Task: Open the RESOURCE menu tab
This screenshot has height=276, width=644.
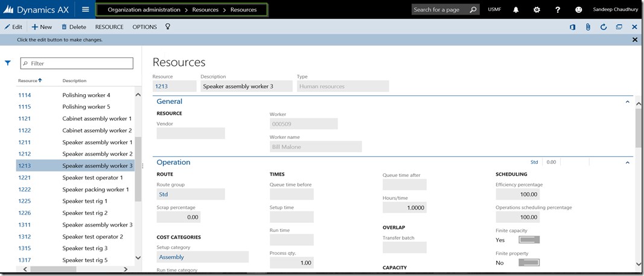Action: coord(109,27)
